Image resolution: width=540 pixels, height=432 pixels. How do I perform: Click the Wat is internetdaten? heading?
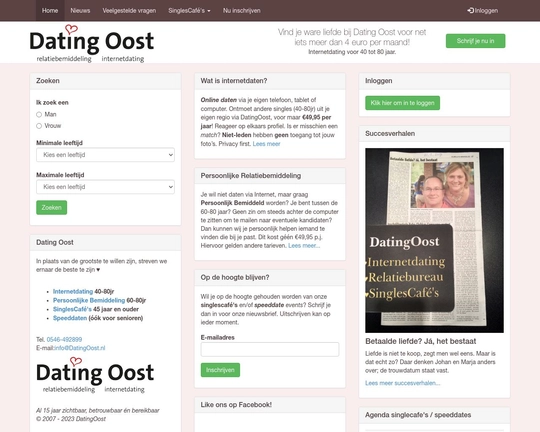[234, 81]
